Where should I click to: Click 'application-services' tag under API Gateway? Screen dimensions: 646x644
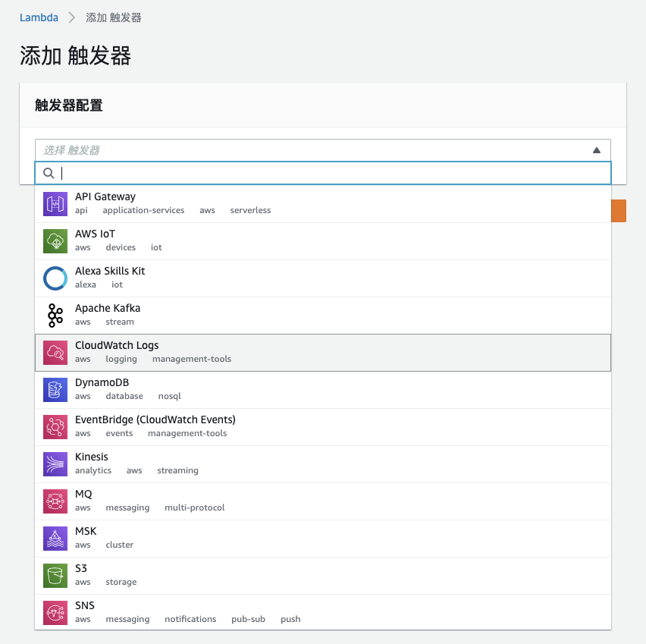143,210
